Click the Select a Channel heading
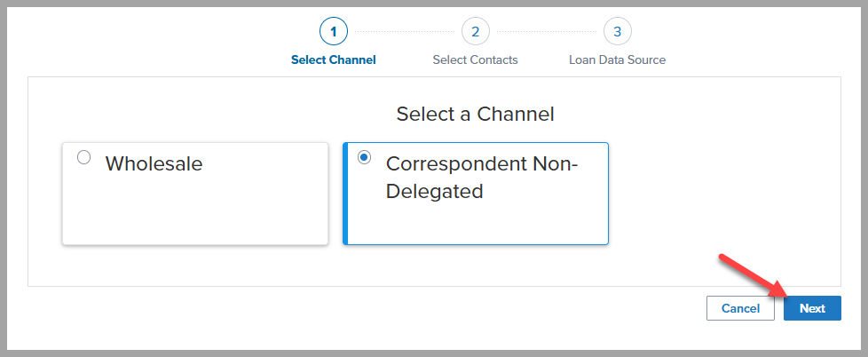Screen dimensions: 868x357 475,114
